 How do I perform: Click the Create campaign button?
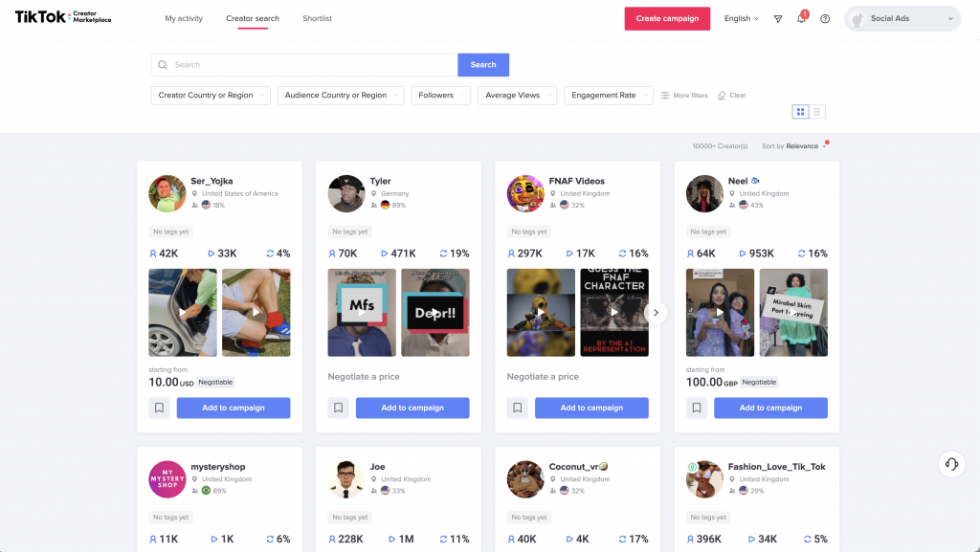tap(667, 19)
